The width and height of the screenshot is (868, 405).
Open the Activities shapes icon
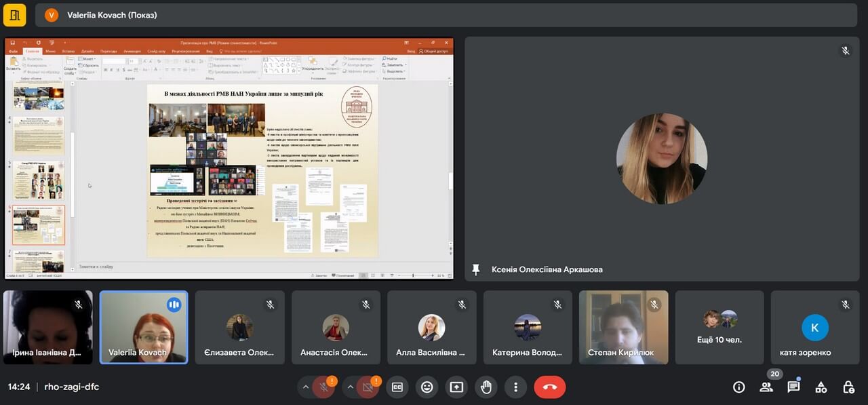pos(821,387)
